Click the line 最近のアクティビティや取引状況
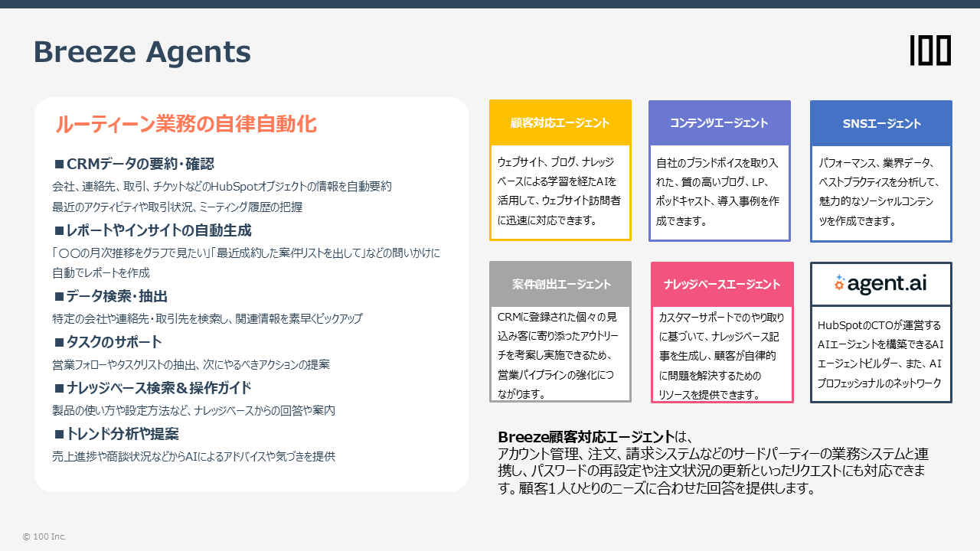This screenshot has height=551, width=980. pyautogui.click(x=177, y=207)
